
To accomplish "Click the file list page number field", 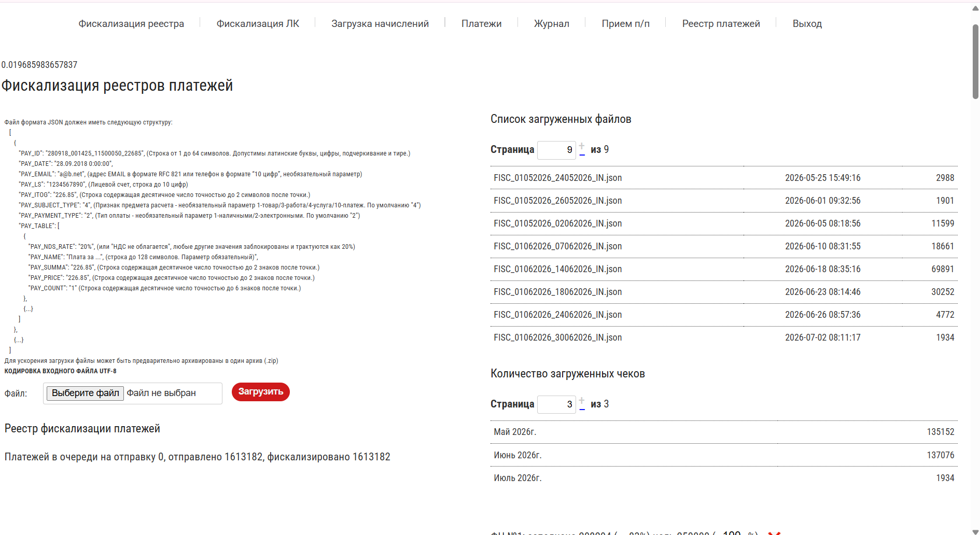I will 556,150.
